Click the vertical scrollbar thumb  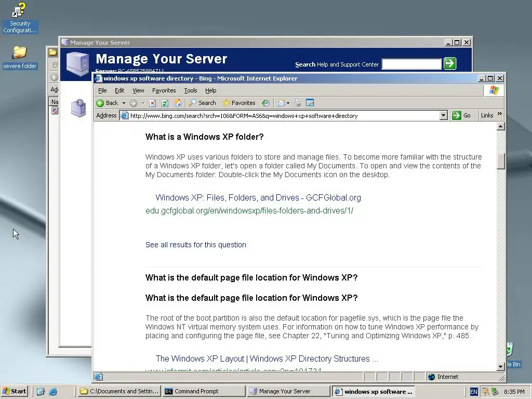click(500, 161)
